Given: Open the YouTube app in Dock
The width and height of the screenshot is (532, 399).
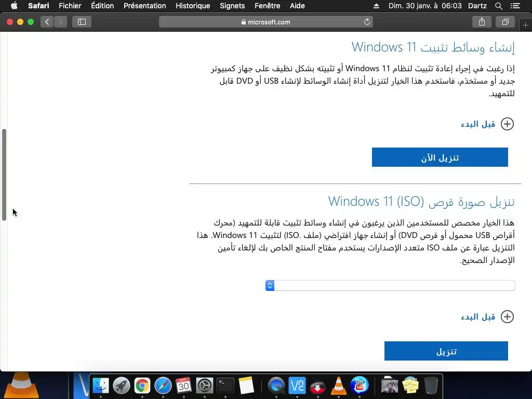Looking at the screenshot, I should click(x=360, y=385).
